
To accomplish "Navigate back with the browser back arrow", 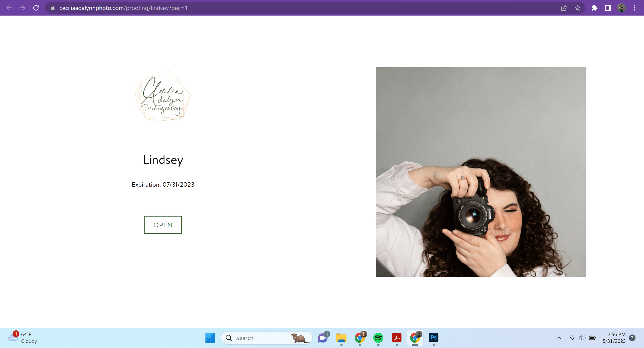I will (9, 8).
